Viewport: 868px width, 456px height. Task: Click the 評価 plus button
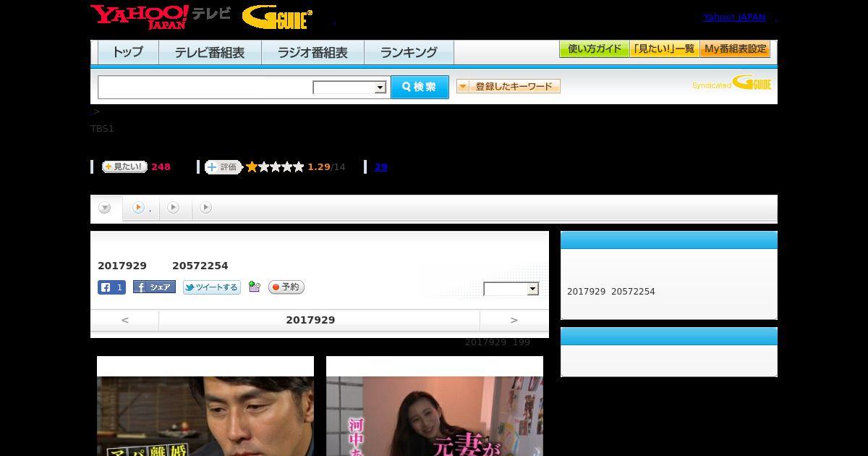pyautogui.click(x=223, y=167)
